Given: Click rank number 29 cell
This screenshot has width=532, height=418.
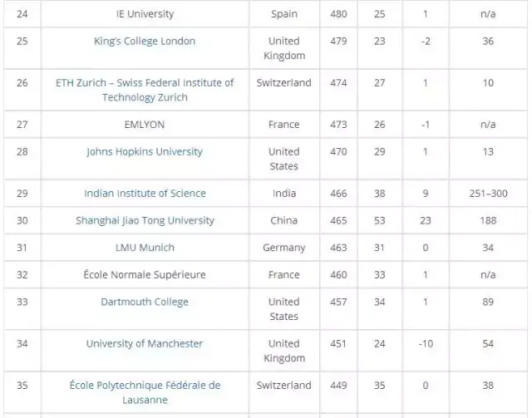Looking at the screenshot, I should point(22,194).
